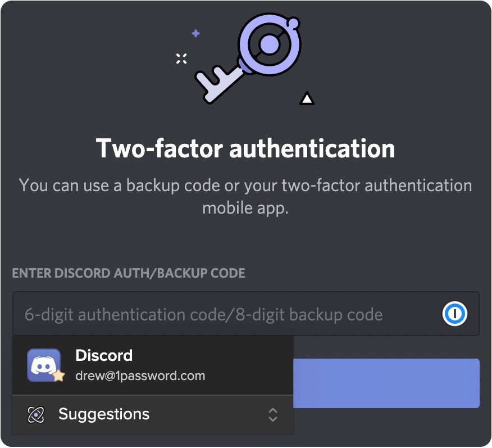Viewport: 492px width, 448px height.
Task: Click the purple key illustration
Action: (248, 58)
